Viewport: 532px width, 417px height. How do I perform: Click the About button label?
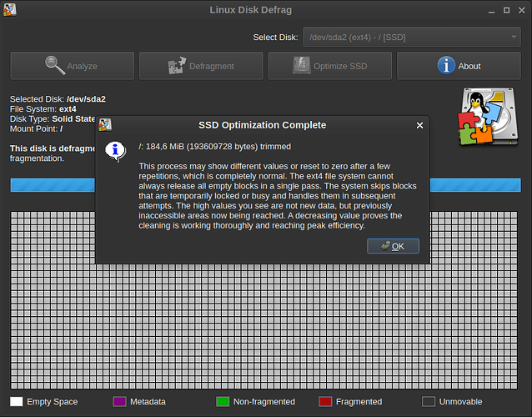point(469,66)
